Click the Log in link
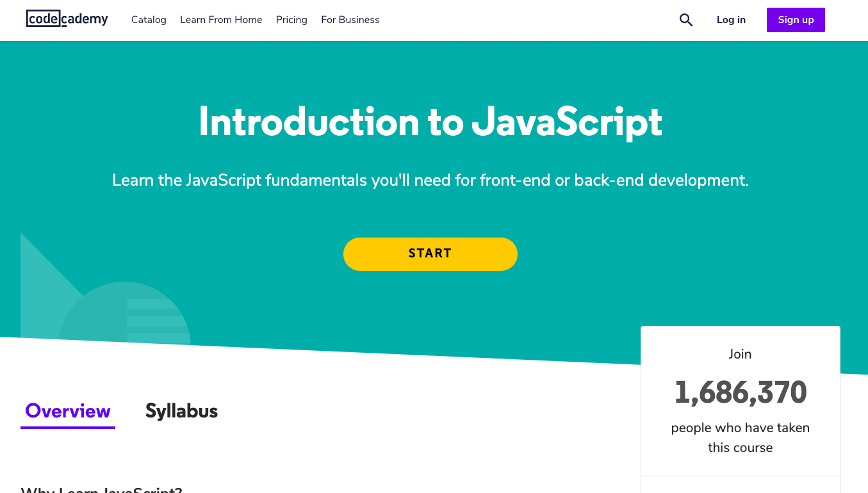 tap(731, 20)
